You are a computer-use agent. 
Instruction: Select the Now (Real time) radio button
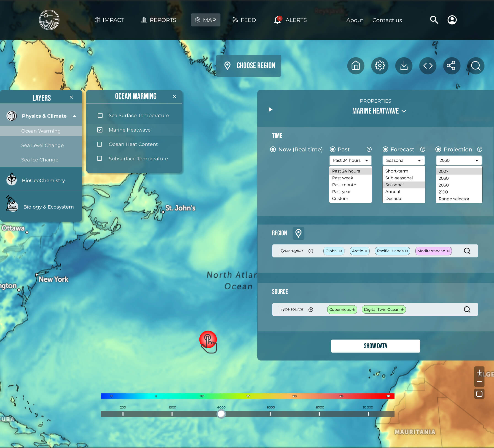pos(273,149)
